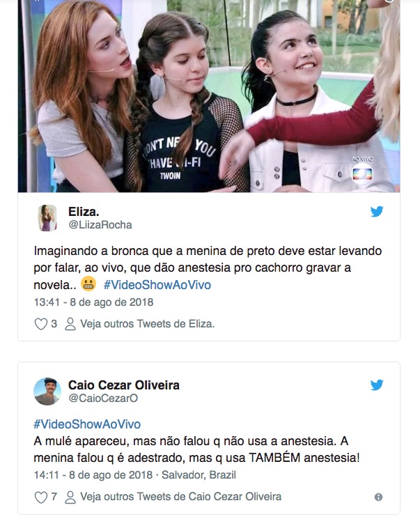Open the info icon on Caio's tweet
The height and width of the screenshot is (526, 420).
click(378, 497)
